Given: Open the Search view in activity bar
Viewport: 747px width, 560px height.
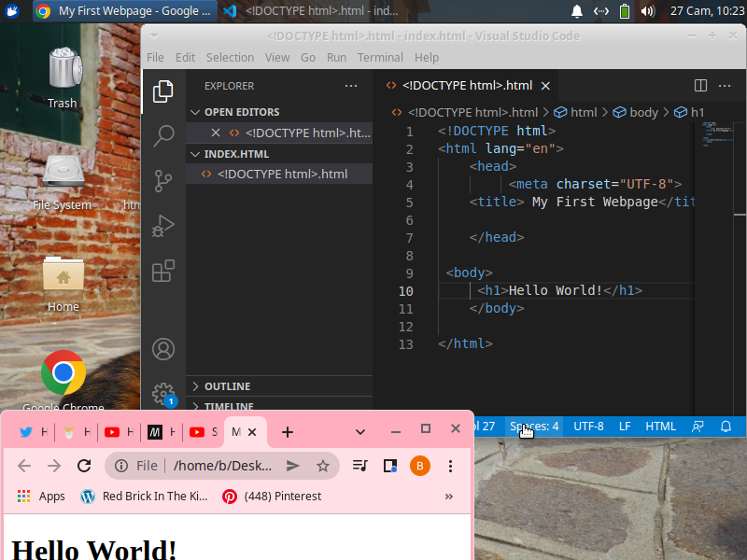Looking at the screenshot, I should [x=163, y=135].
